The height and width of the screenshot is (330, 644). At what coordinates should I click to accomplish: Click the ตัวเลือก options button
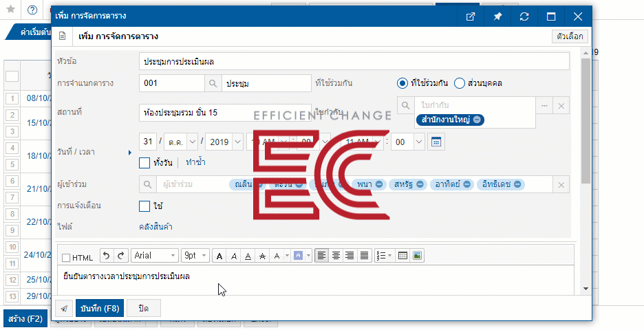pyautogui.click(x=570, y=36)
